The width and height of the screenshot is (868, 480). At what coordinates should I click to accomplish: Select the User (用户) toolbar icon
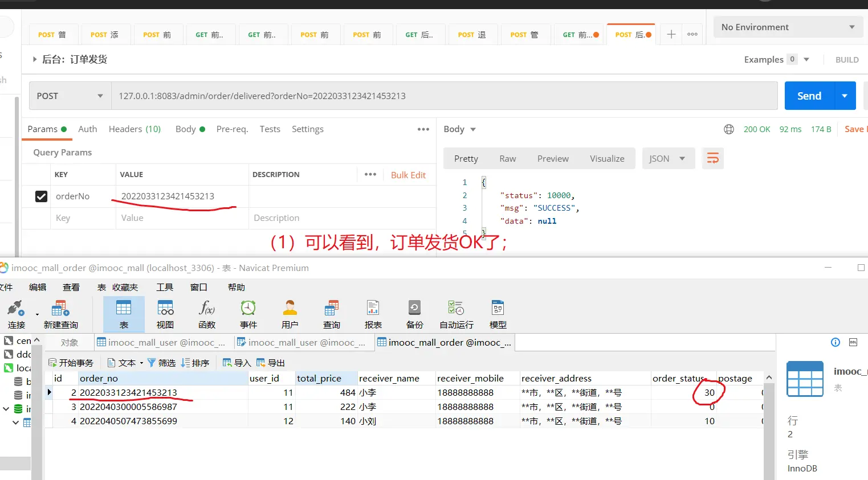(290, 314)
